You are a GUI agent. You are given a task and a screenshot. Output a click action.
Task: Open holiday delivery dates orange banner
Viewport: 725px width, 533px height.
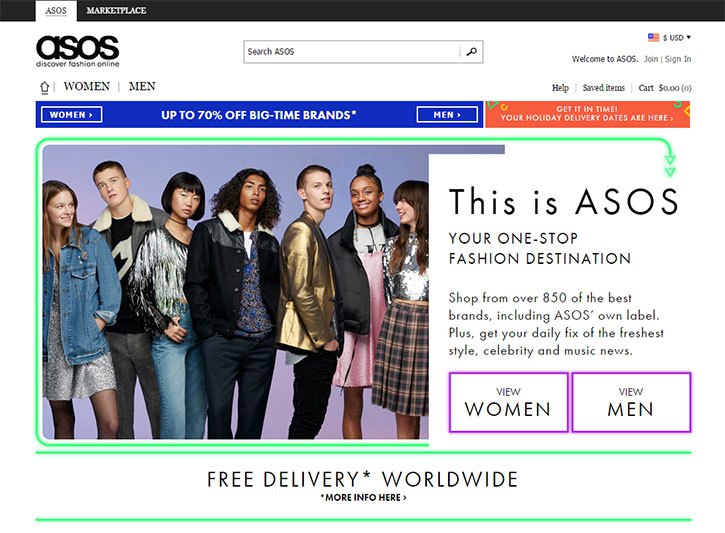(587, 114)
